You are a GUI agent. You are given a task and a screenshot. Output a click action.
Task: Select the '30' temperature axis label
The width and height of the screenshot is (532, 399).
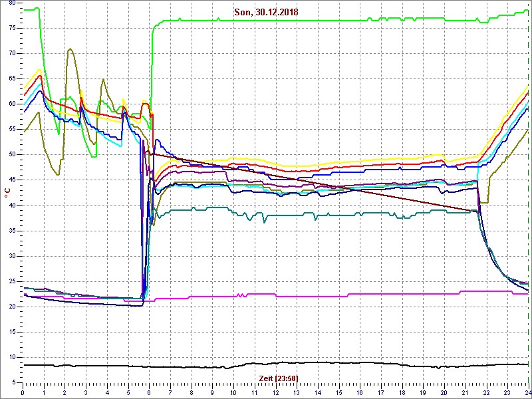(x=12, y=256)
